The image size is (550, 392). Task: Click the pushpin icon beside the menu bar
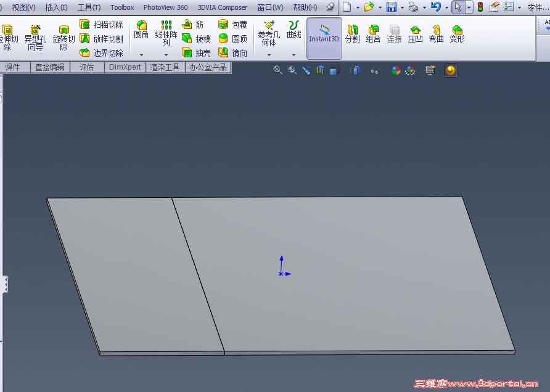[330, 7]
